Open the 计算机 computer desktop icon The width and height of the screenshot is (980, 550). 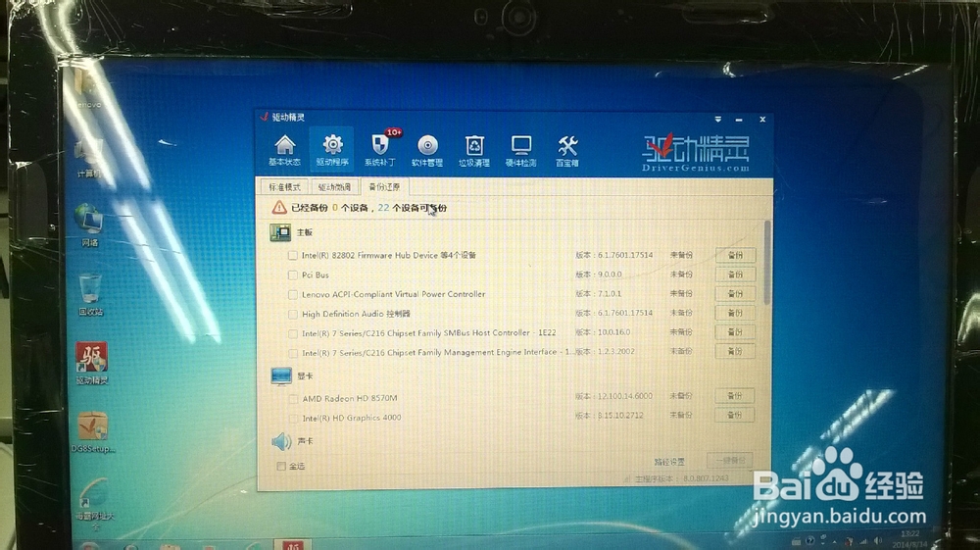coord(89,158)
